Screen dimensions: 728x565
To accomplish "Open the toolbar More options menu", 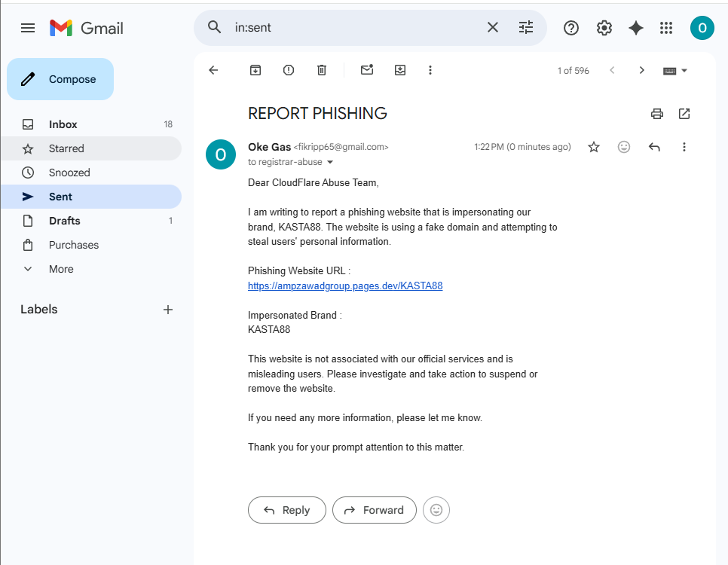I will [430, 70].
